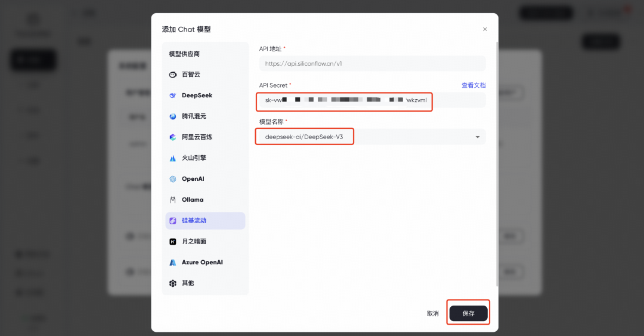This screenshot has height=336, width=644.
Task: Click the 百智云 provider icon
Action: coord(173,75)
